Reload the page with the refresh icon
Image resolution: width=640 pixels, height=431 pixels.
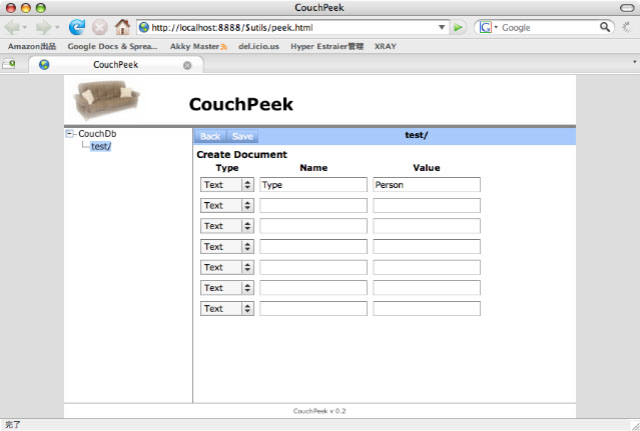[77, 27]
